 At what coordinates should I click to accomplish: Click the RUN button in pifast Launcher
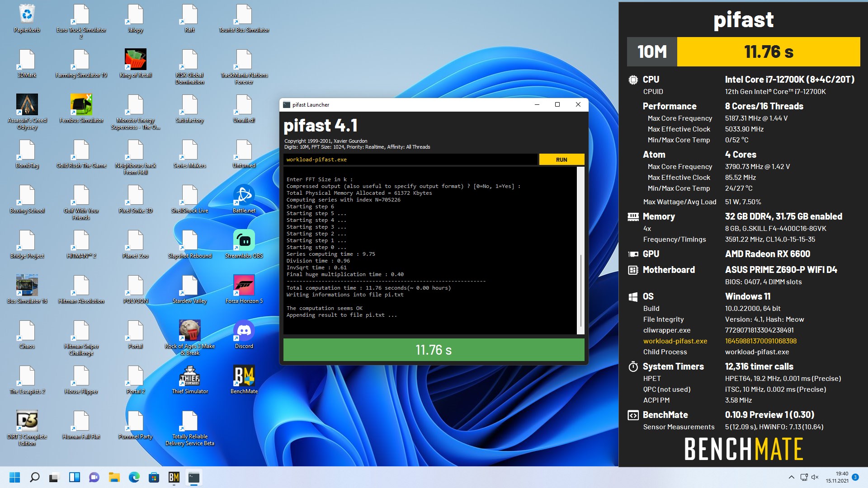(561, 160)
